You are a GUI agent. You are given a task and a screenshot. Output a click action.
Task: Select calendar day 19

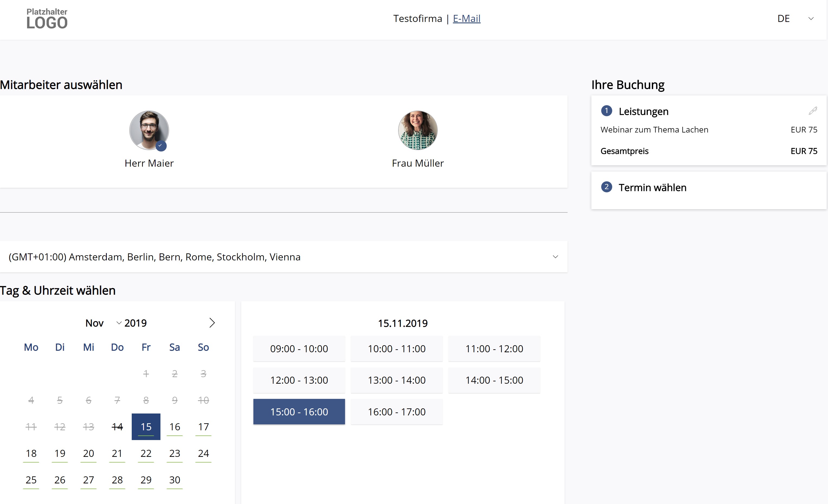60,453
